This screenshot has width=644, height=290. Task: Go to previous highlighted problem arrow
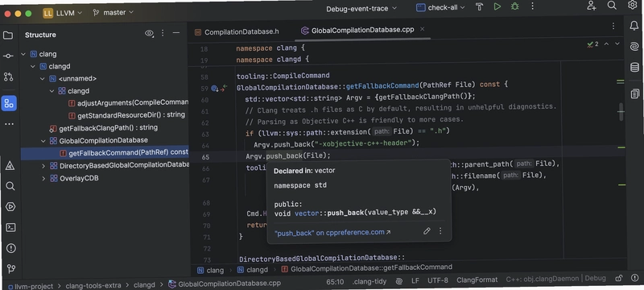pos(606,43)
